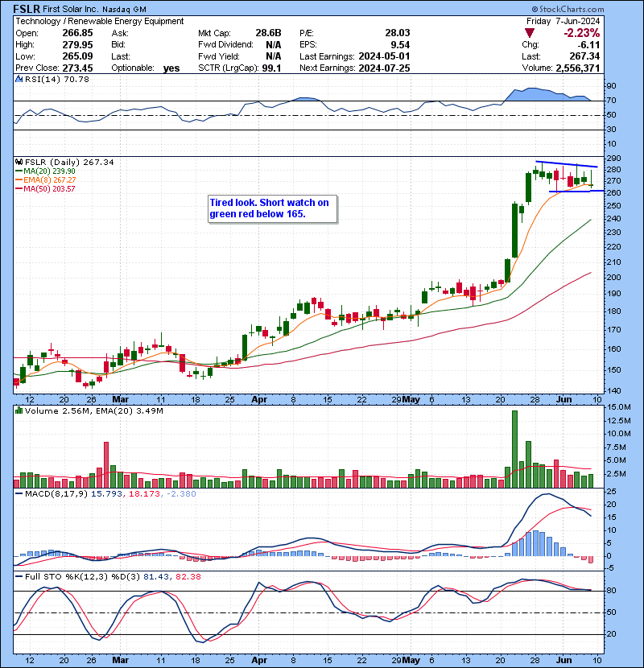The width and height of the screenshot is (644, 668).
Task: Click the -2.23% percent change
Action: pyautogui.click(x=582, y=33)
